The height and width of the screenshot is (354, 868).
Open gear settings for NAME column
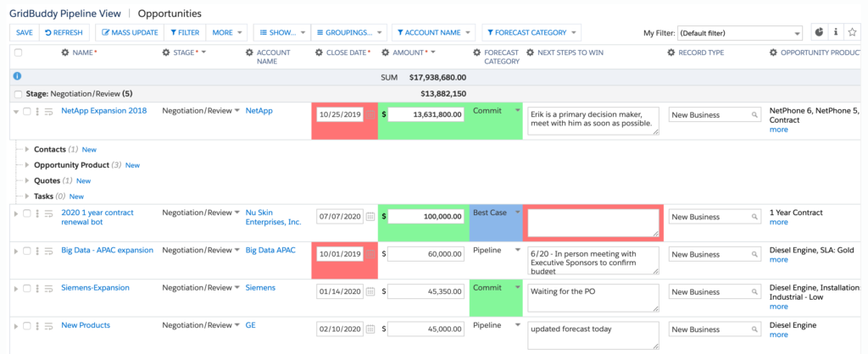(64, 53)
